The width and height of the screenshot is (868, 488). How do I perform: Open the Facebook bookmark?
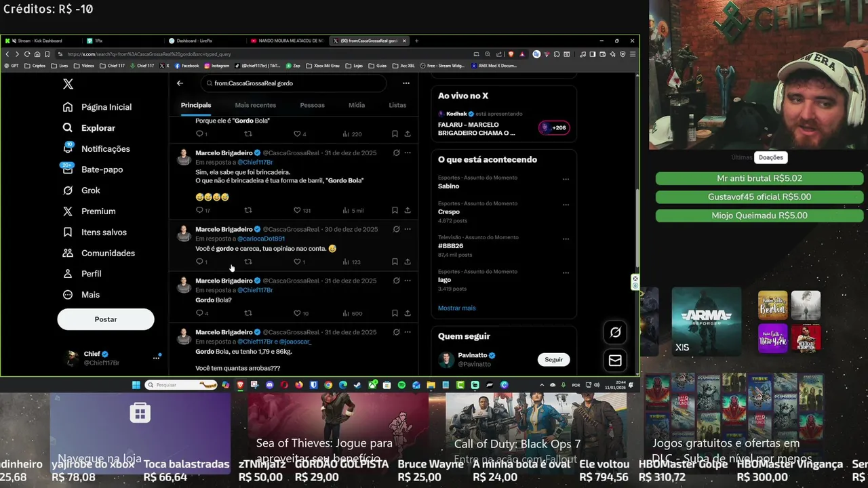coord(187,66)
